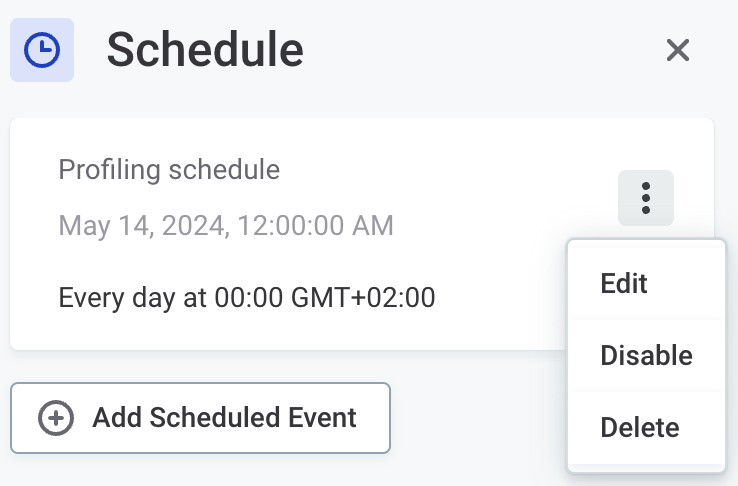
Task: Click the May 14, 2024 timestamp
Action: tap(226, 225)
